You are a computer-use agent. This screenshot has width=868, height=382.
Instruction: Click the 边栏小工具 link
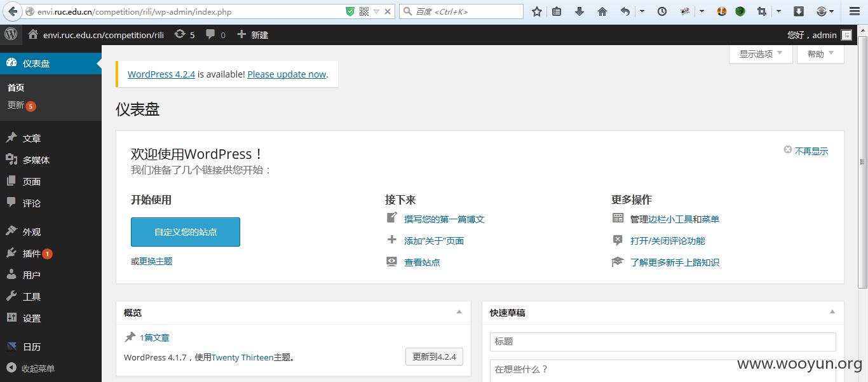click(x=670, y=219)
